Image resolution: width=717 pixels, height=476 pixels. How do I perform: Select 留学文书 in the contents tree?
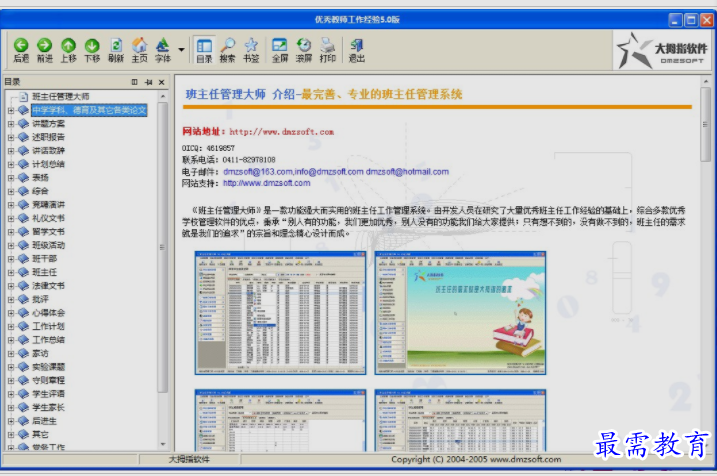[48, 232]
